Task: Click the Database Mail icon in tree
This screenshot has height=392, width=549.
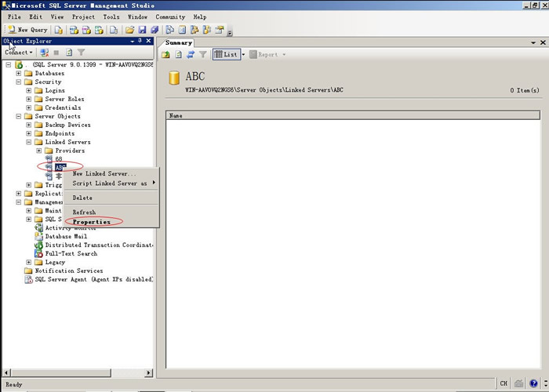Action: (x=38, y=237)
